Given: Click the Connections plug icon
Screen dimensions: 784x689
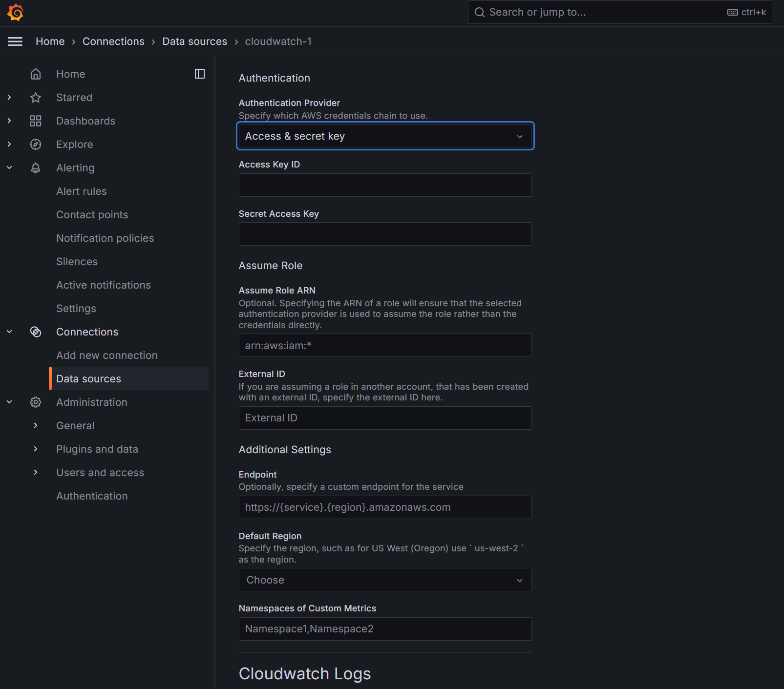Looking at the screenshot, I should [x=36, y=332].
